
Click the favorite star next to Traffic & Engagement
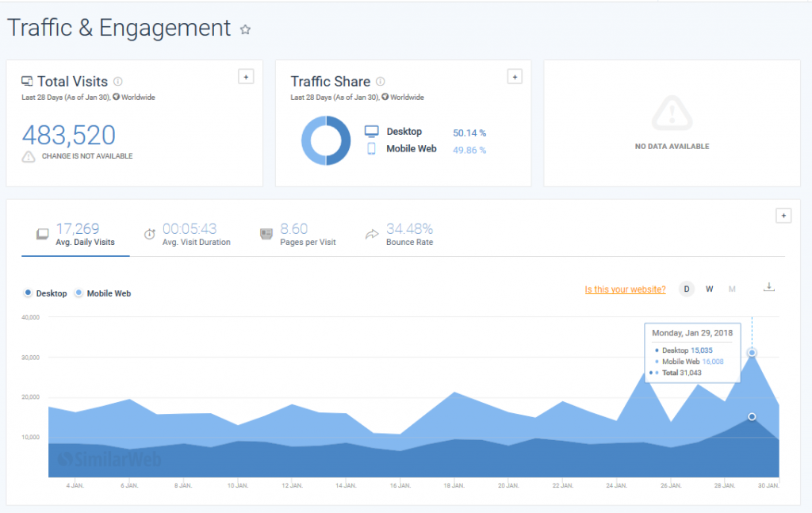click(x=245, y=30)
